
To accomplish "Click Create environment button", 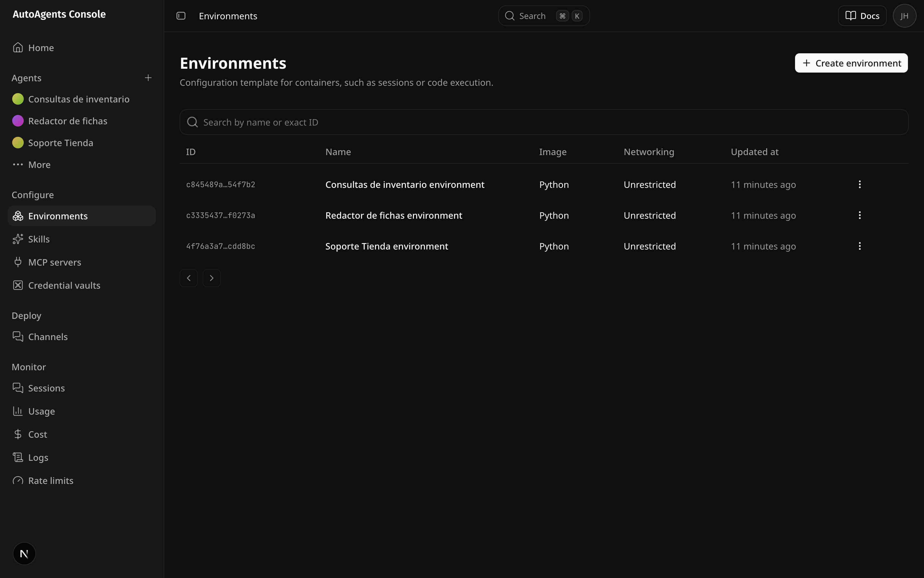I will point(851,63).
